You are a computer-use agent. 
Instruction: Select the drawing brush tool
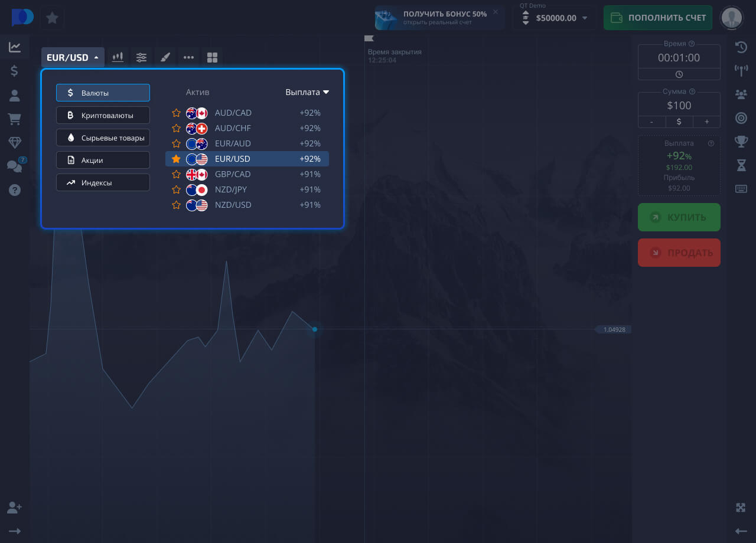coord(165,57)
